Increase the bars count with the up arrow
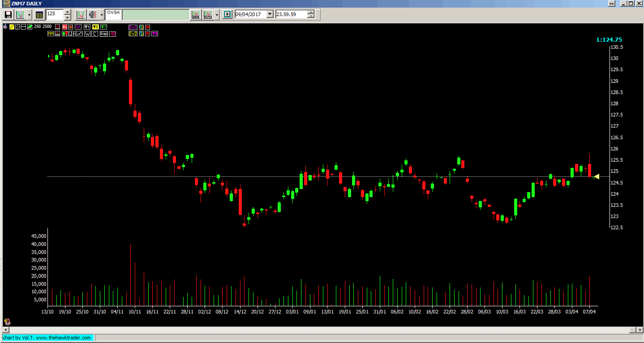Screen dimensions: 644x343 pyautogui.click(x=68, y=12)
